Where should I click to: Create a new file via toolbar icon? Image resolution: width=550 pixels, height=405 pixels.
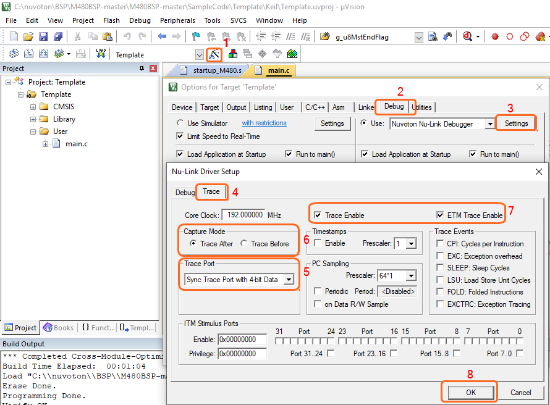tap(14, 36)
